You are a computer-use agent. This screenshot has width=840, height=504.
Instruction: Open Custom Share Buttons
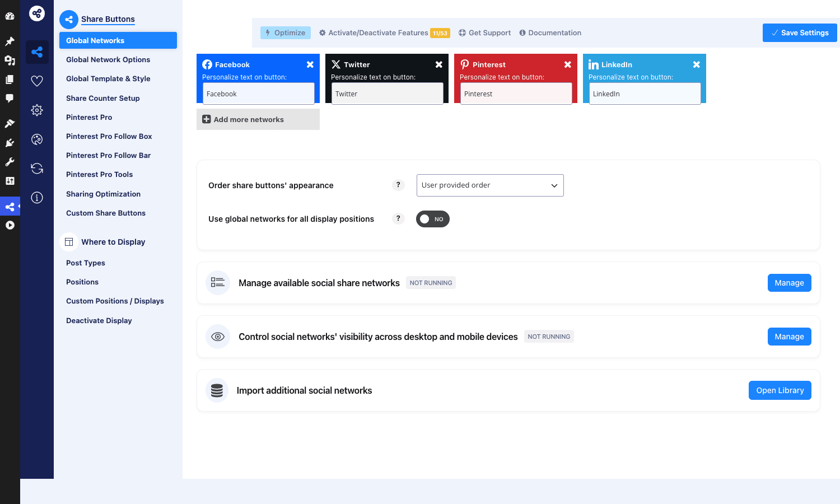[x=106, y=213]
